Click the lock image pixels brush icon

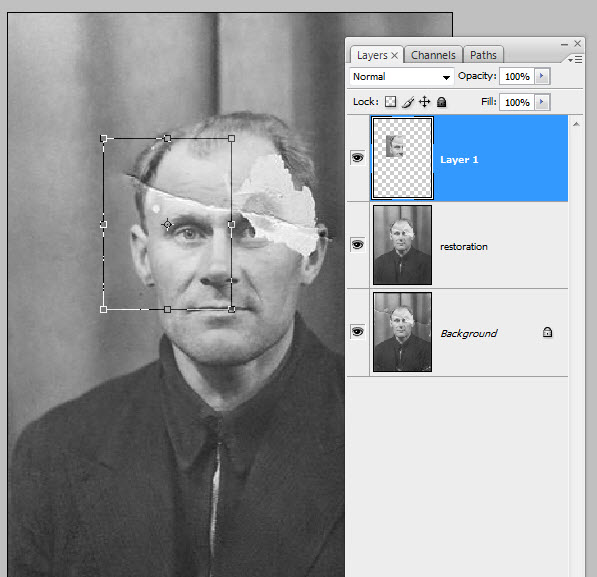click(408, 102)
